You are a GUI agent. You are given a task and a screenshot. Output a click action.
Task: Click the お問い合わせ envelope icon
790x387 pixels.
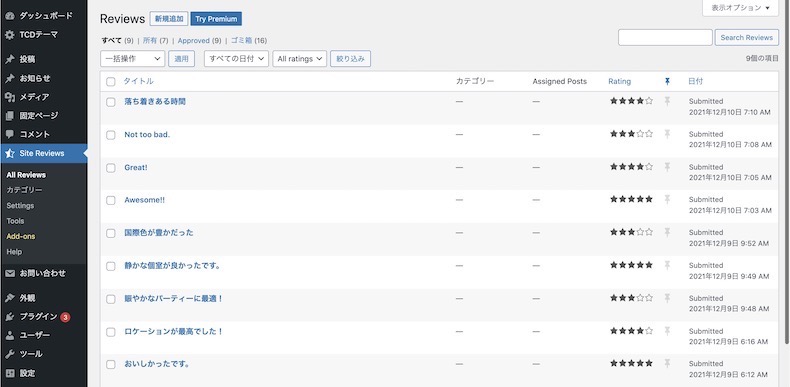pos(10,273)
